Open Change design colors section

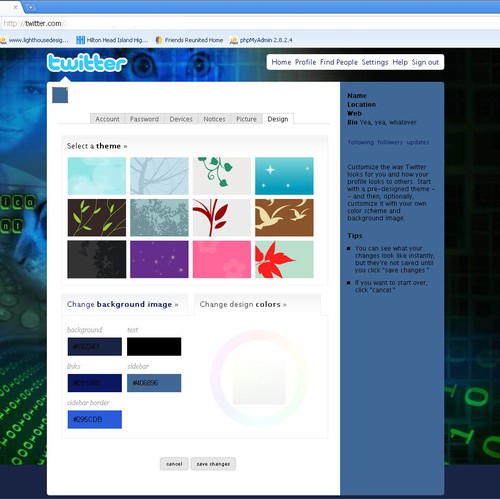point(243,304)
